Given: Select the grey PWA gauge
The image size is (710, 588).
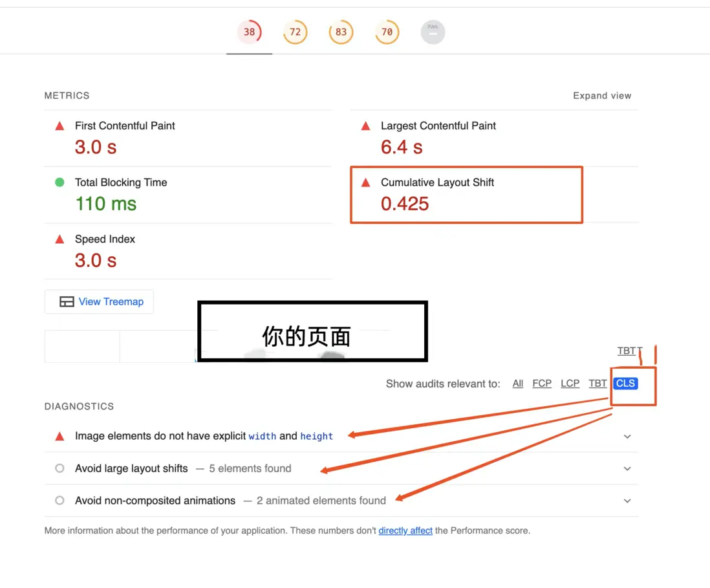Looking at the screenshot, I should pos(433,32).
